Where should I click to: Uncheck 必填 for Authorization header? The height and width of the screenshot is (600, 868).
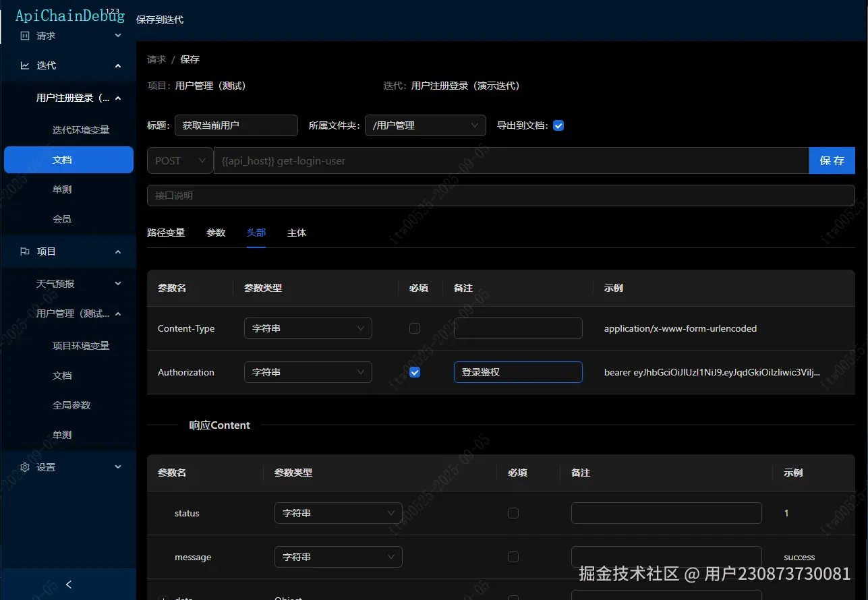[x=415, y=372]
